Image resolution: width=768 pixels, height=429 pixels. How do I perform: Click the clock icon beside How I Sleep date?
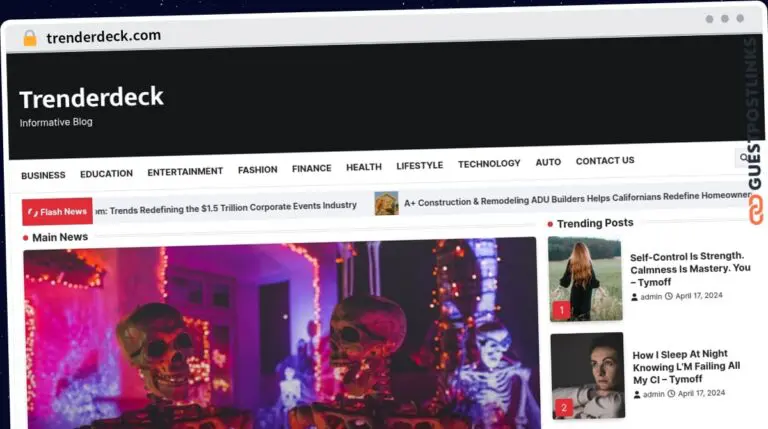tap(672, 393)
